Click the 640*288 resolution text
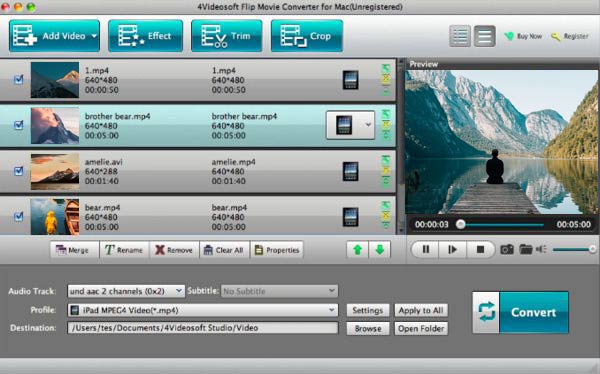The image size is (600, 374). coord(101,171)
